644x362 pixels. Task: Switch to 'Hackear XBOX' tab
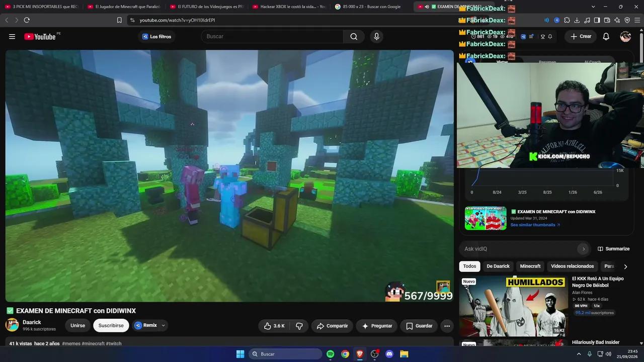pos(289,7)
